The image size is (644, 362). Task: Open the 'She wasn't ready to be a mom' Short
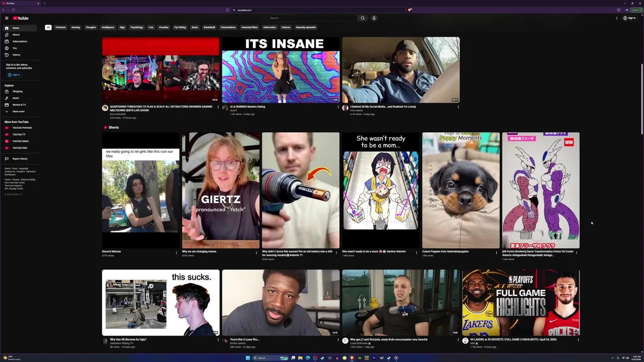[381, 190]
